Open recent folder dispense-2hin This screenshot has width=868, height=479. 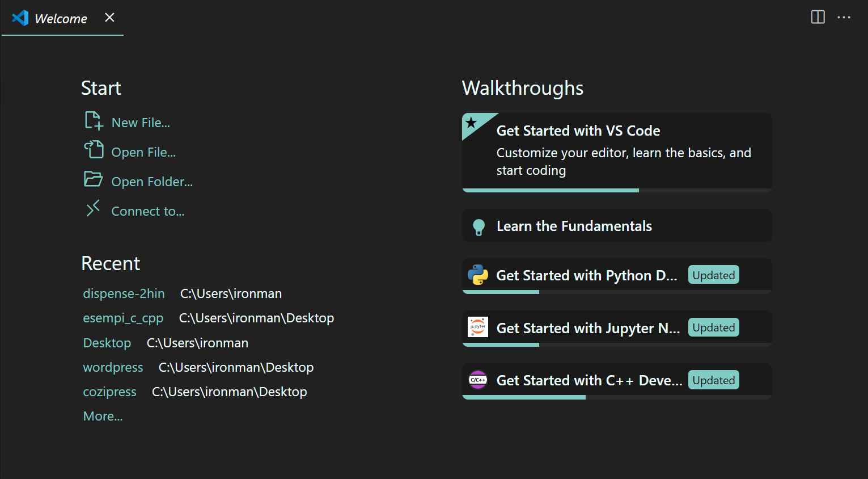(x=124, y=293)
